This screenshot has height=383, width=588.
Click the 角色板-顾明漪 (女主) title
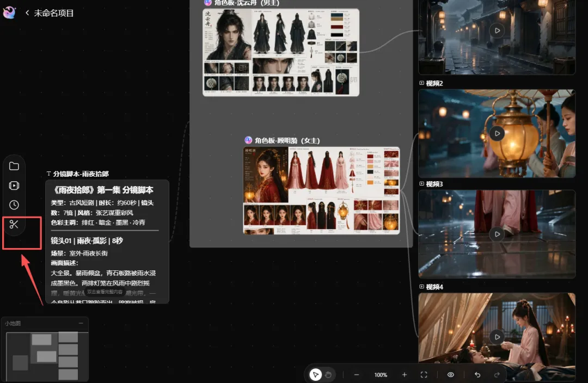(287, 140)
